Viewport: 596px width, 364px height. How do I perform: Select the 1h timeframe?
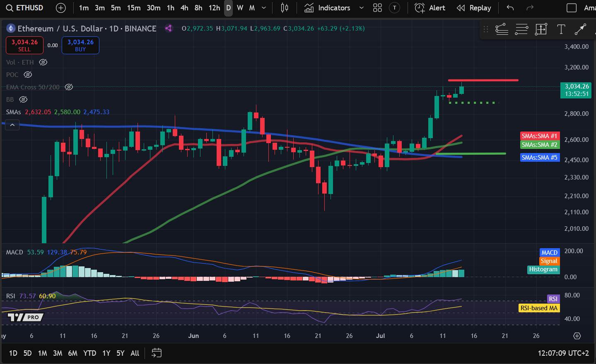click(x=170, y=8)
